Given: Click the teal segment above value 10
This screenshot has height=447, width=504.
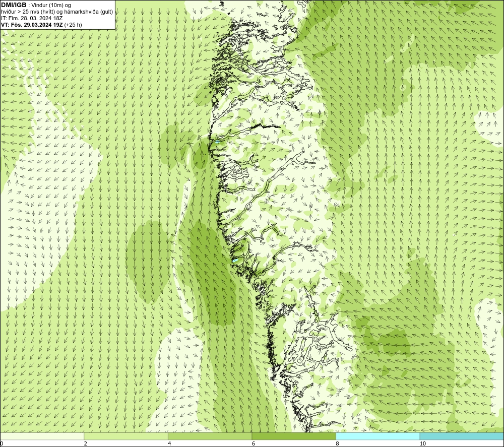Looking at the screenshot, I should point(462,436).
